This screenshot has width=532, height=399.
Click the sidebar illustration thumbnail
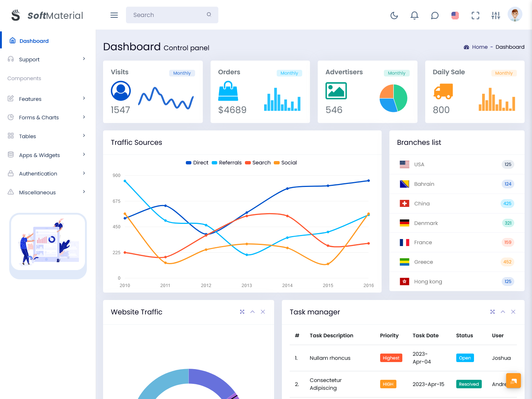click(x=48, y=242)
